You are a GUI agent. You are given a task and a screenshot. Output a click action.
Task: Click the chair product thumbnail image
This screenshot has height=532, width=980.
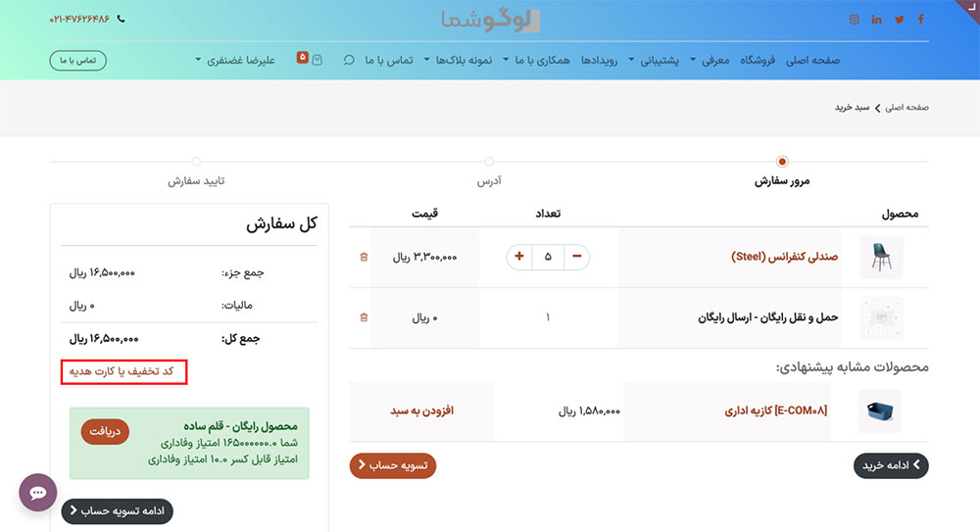[x=880, y=257]
